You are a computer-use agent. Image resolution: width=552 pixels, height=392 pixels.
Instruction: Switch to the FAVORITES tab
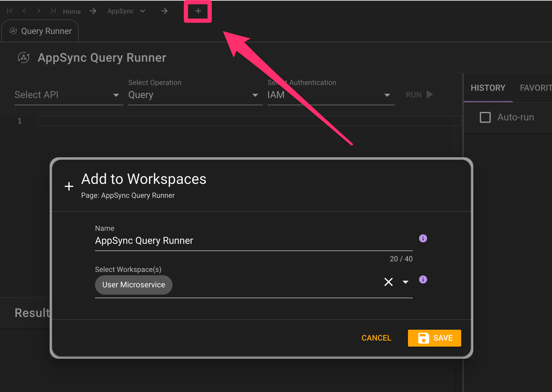pos(536,88)
